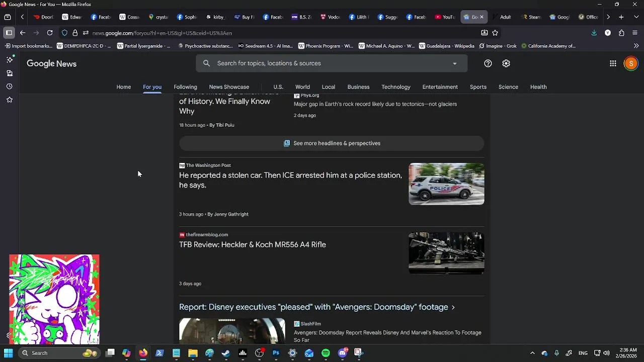Open SlashFilm Avengers Doomsday article
Viewport: 644px width, 362px height.
tap(387, 336)
